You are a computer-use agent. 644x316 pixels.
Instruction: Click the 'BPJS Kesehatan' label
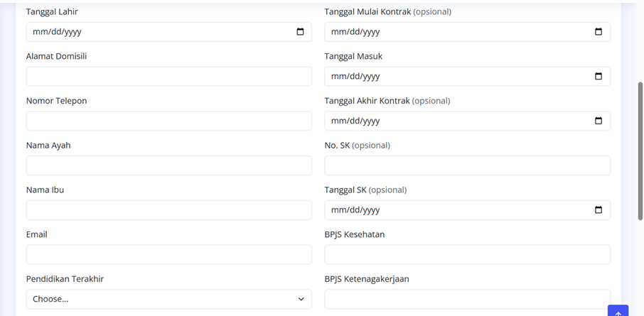[x=355, y=234]
